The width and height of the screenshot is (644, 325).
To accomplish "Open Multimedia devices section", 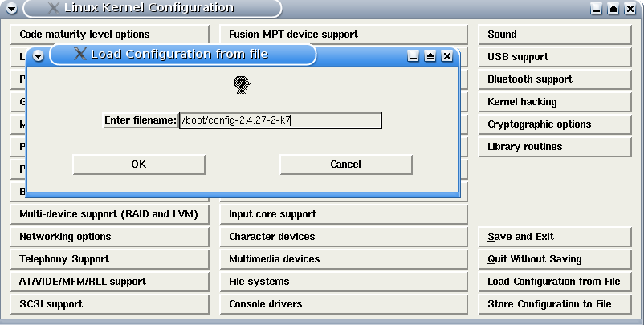I will click(344, 259).
